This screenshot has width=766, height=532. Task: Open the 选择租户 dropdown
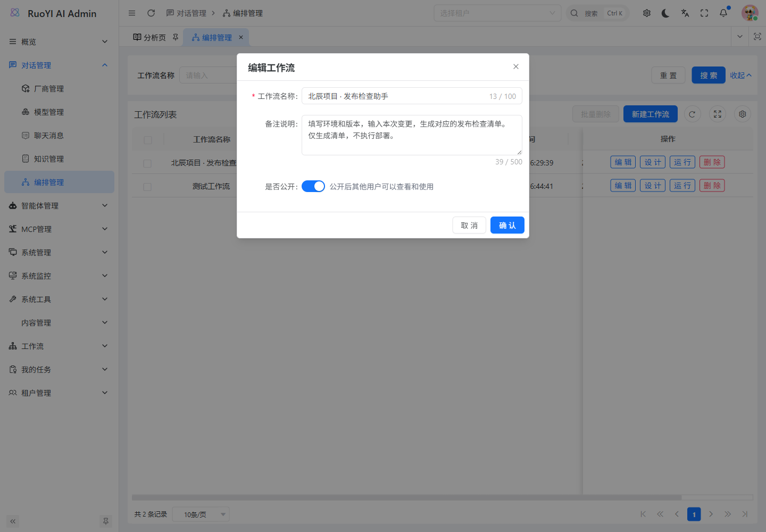point(497,13)
